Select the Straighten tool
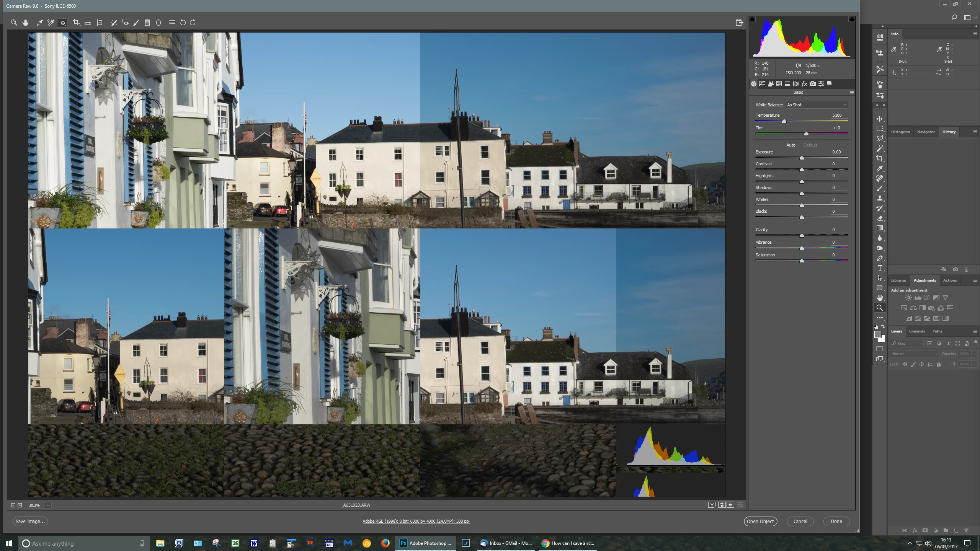 coord(88,23)
